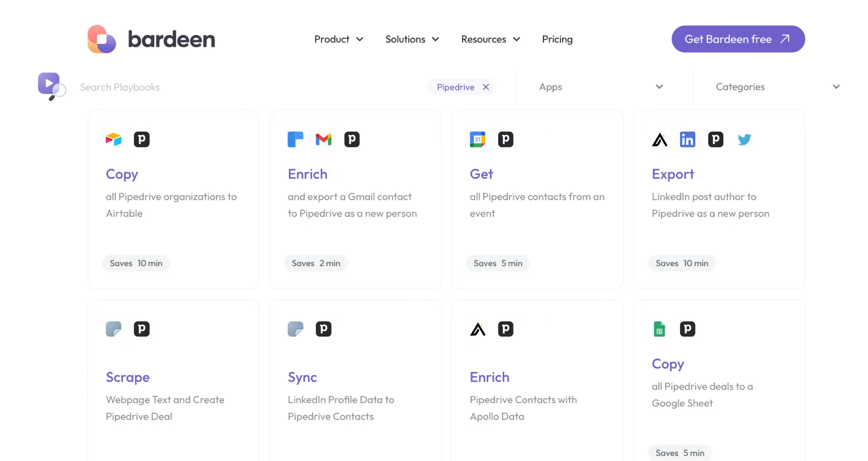The width and height of the screenshot is (868, 461).
Task: Click the Bardeen logo icon
Action: click(102, 39)
